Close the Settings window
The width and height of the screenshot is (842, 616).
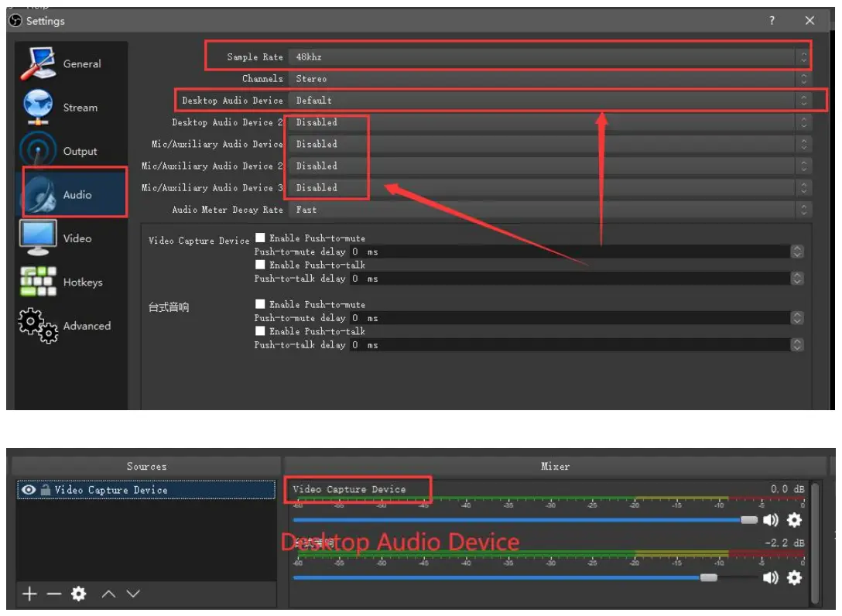coord(809,20)
